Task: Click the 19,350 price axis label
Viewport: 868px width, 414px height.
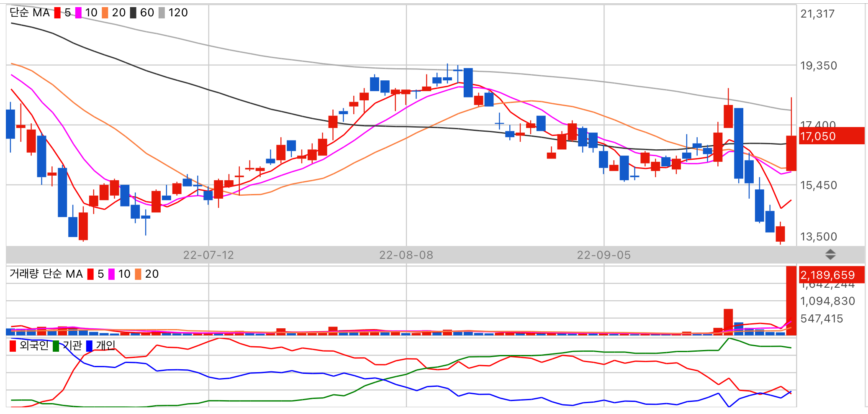Action: click(819, 66)
